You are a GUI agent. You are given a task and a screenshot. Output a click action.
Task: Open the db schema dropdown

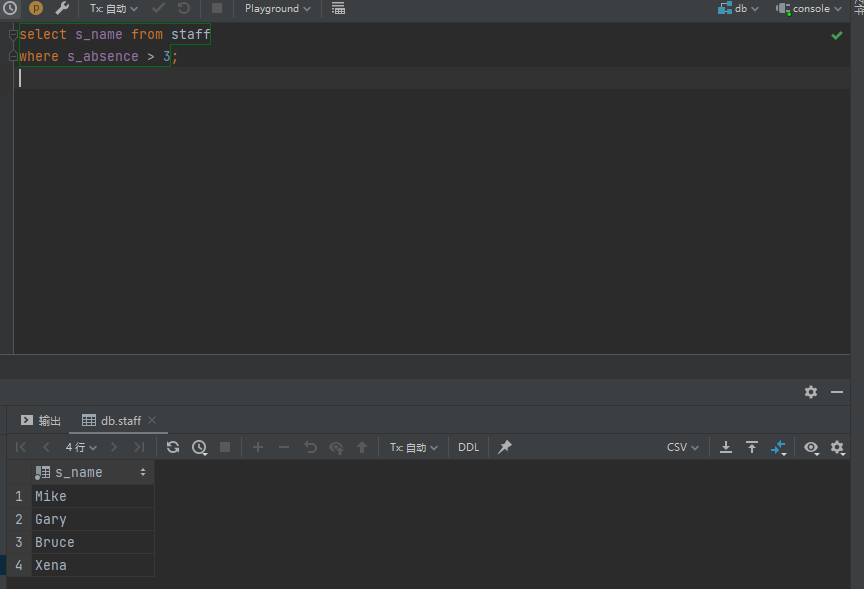(738, 9)
